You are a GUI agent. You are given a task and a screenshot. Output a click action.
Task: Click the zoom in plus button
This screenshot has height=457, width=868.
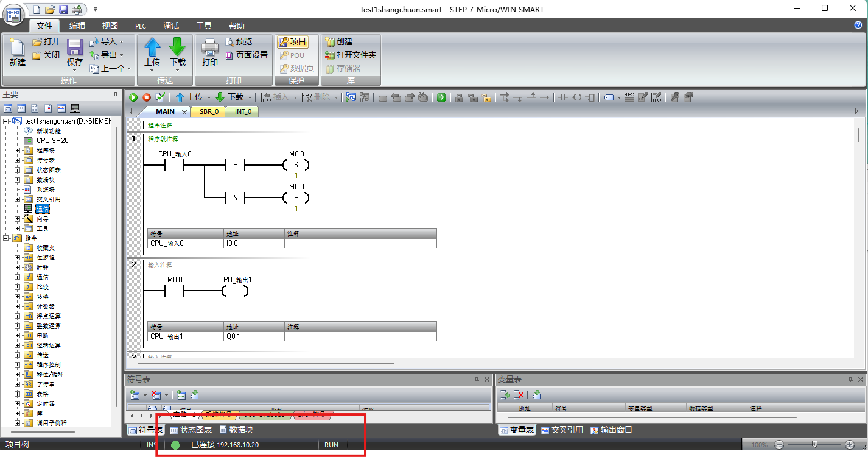click(850, 445)
